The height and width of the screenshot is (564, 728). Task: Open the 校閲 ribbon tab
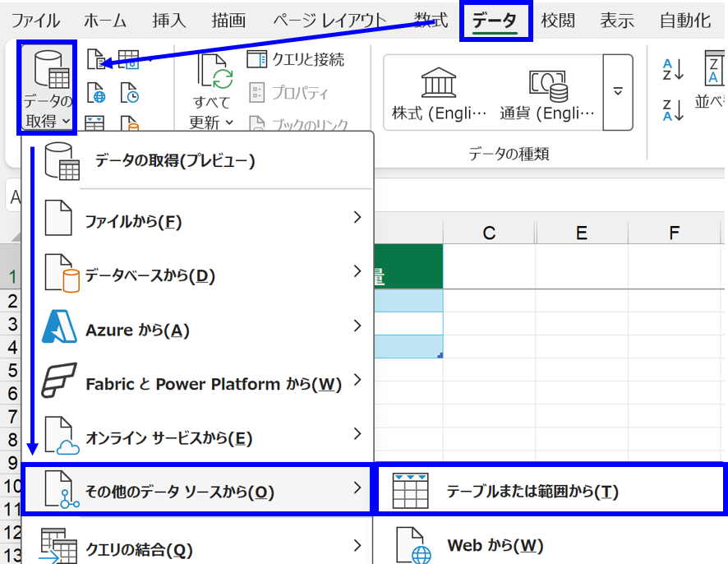(x=558, y=21)
